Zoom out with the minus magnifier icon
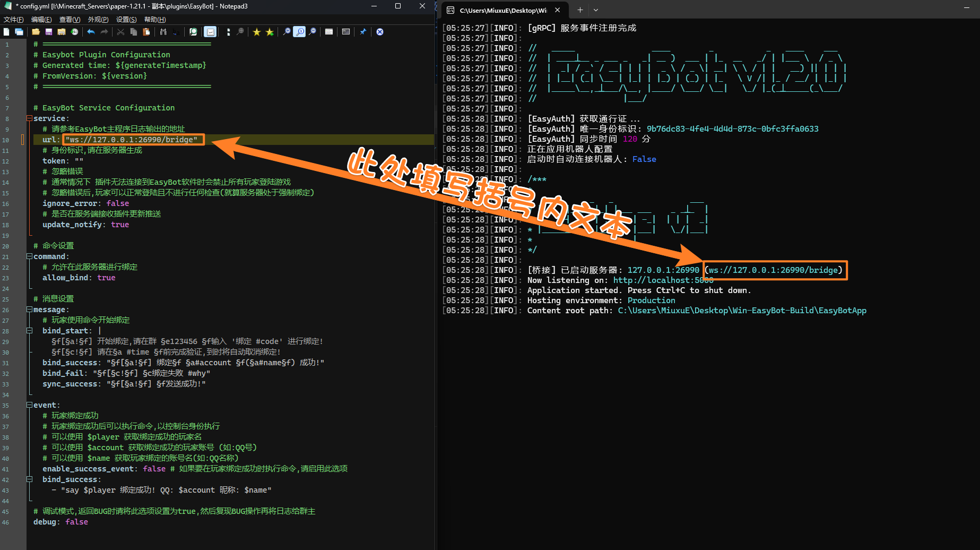Image resolution: width=980 pixels, height=550 pixels. [313, 32]
